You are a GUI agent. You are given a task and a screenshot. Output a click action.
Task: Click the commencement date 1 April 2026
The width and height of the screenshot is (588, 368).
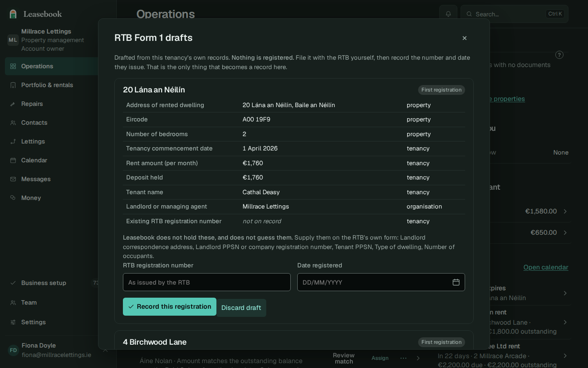260,148
